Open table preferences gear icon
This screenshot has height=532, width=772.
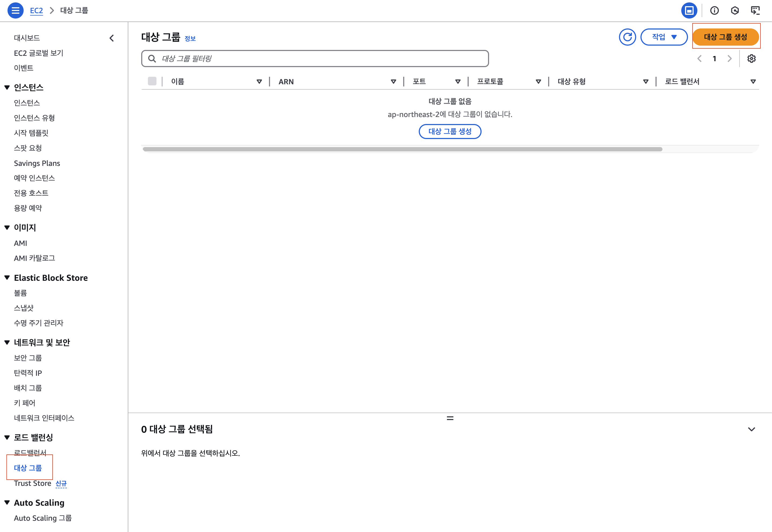tap(751, 59)
